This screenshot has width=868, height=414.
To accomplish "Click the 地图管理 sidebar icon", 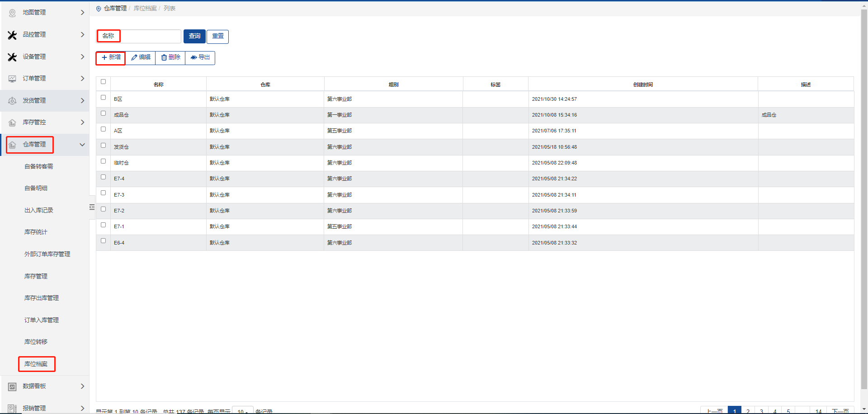I will 12,13.
